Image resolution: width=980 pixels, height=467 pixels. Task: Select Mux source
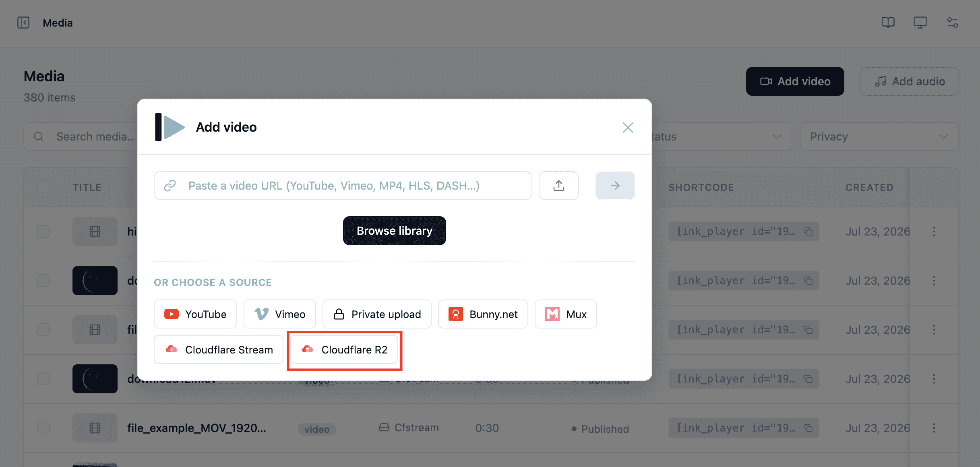click(x=566, y=314)
